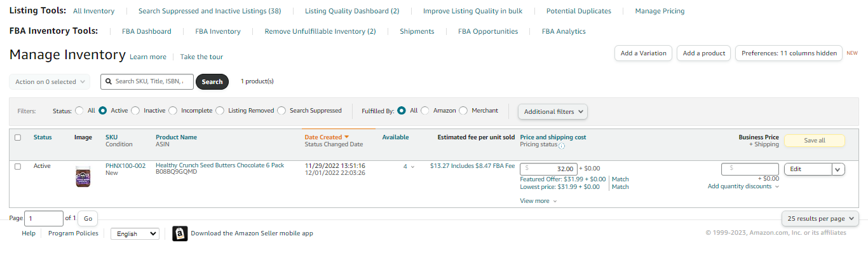Viewport: 868px width, 271px height.
Task: Sort by Date Created arrow
Action: [346, 137]
